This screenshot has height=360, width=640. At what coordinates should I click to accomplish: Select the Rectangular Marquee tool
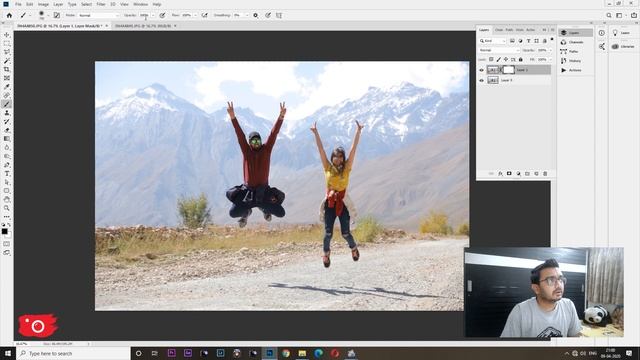click(7, 43)
